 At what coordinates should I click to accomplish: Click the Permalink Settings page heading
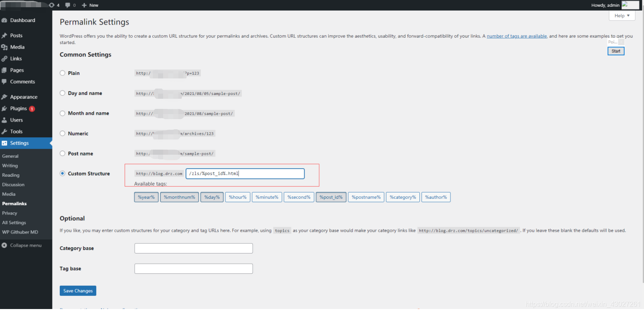tap(94, 22)
